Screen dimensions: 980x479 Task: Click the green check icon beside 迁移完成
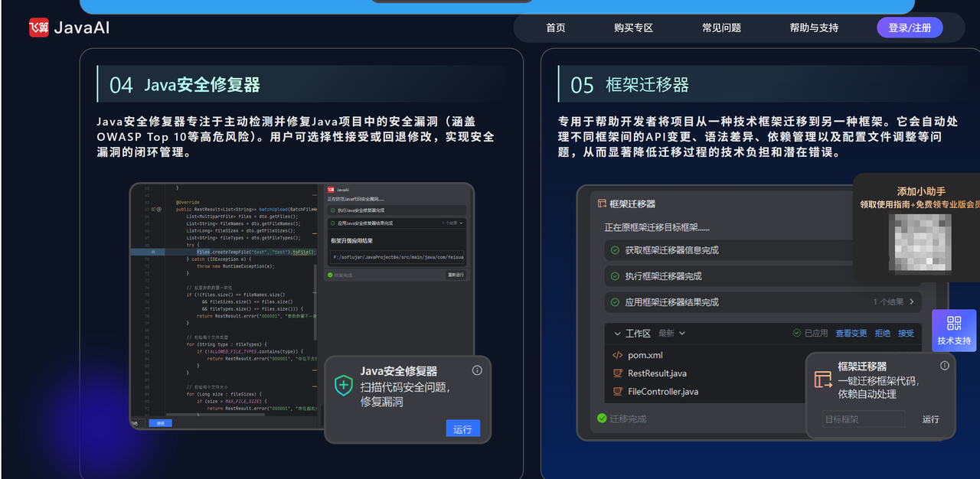tap(603, 419)
